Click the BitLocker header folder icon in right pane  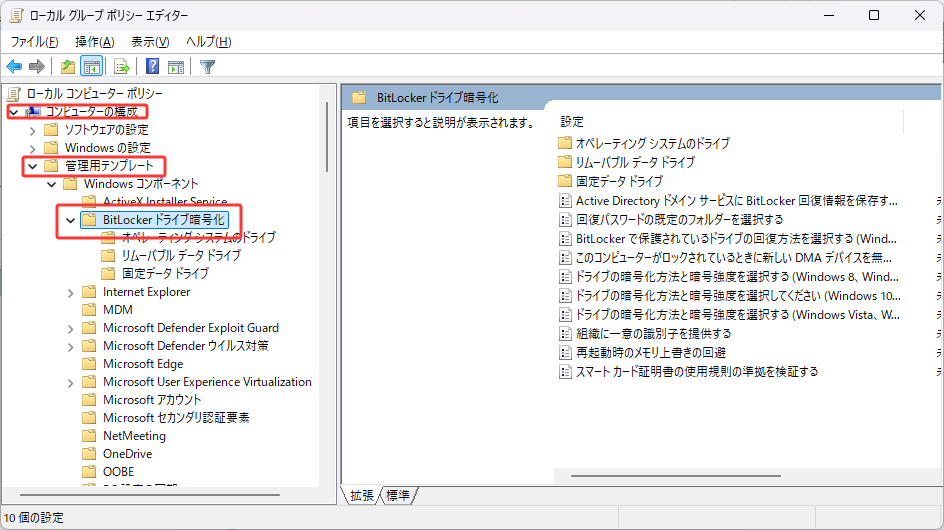(x=359, y=98)
